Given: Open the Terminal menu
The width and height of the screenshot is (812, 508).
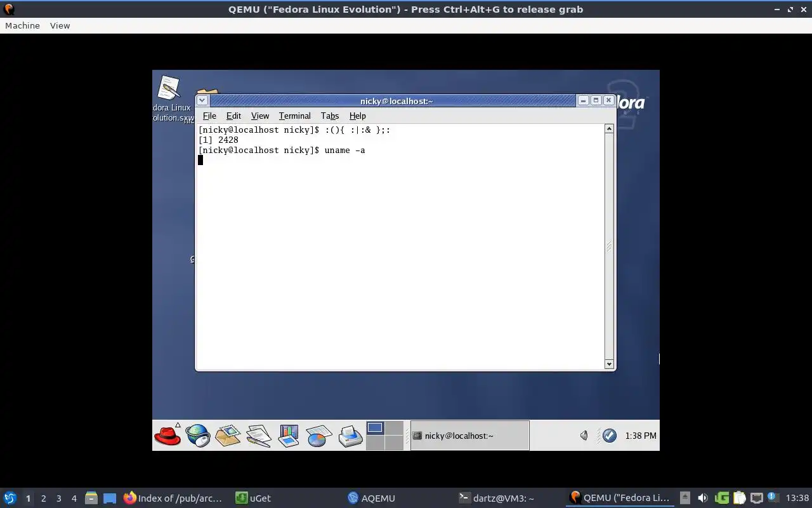Looking at the screenshot, I should 295,116.
